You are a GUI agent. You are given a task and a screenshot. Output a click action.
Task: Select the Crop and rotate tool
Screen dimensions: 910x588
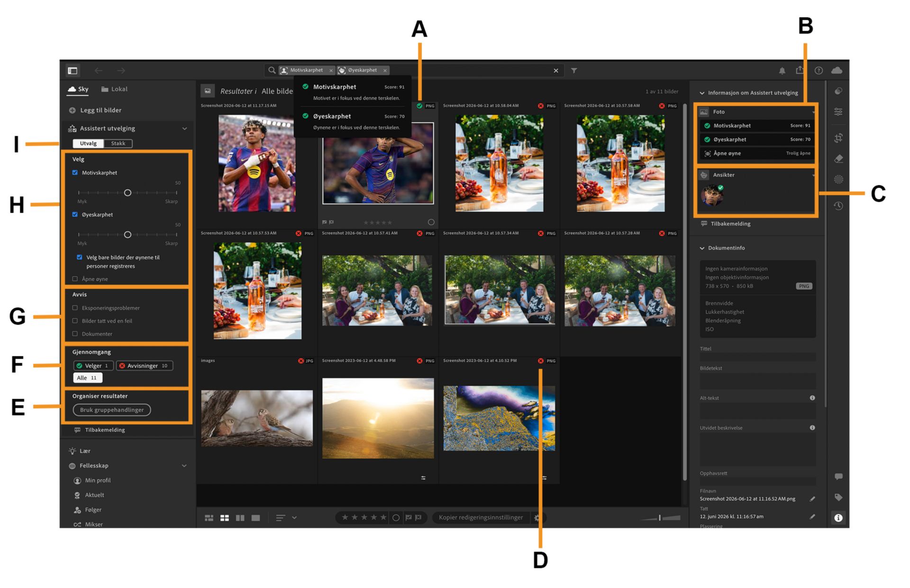(838, 138)
